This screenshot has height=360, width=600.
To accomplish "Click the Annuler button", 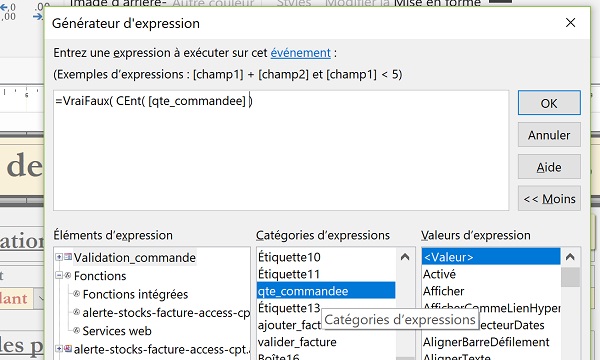I will coord(549,135).
